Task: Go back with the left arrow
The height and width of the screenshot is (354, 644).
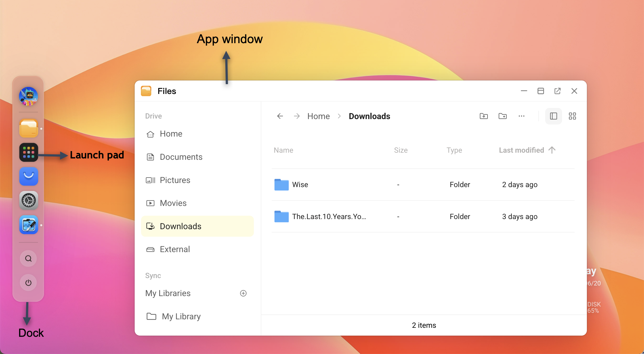Action: click(x=280, y=116)
